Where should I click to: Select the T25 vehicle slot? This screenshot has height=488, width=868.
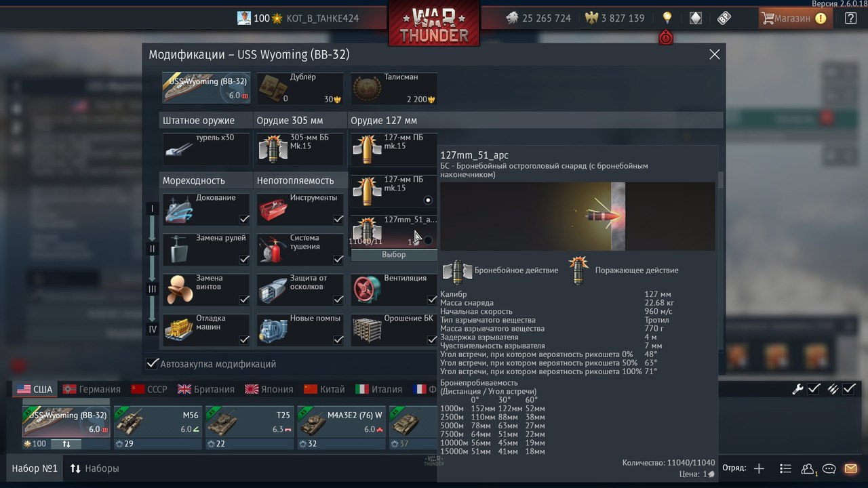250,422
